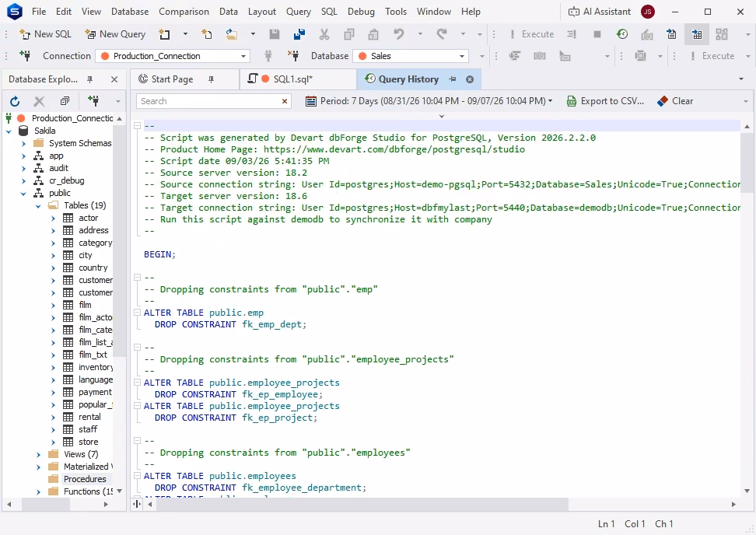This screenshot has width=756, height=535.
Task: Click the new connection icon in Database Explorer toolbar
Action: pyautogui.click(x=93, y=101)
